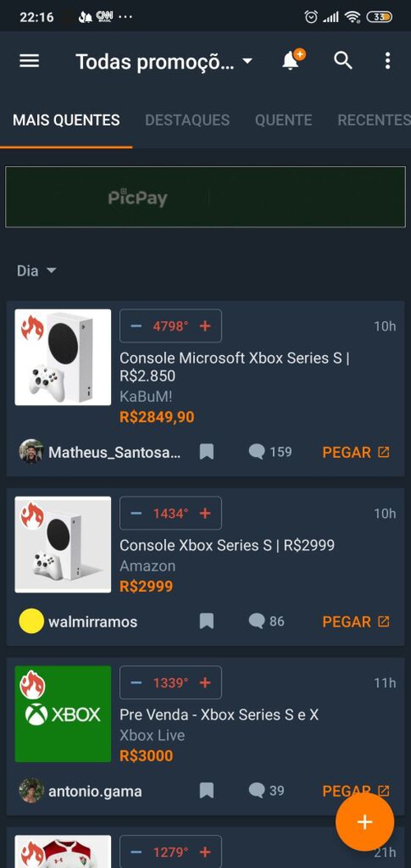Switch to the RECENTES tab
The height and width of the screenshot is (868, 411).
(x=374, y=120)
